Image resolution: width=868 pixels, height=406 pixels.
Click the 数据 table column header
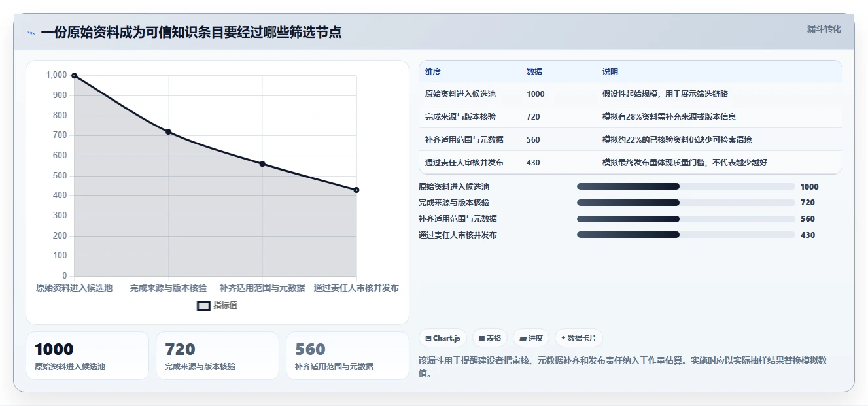coord(534,71)
